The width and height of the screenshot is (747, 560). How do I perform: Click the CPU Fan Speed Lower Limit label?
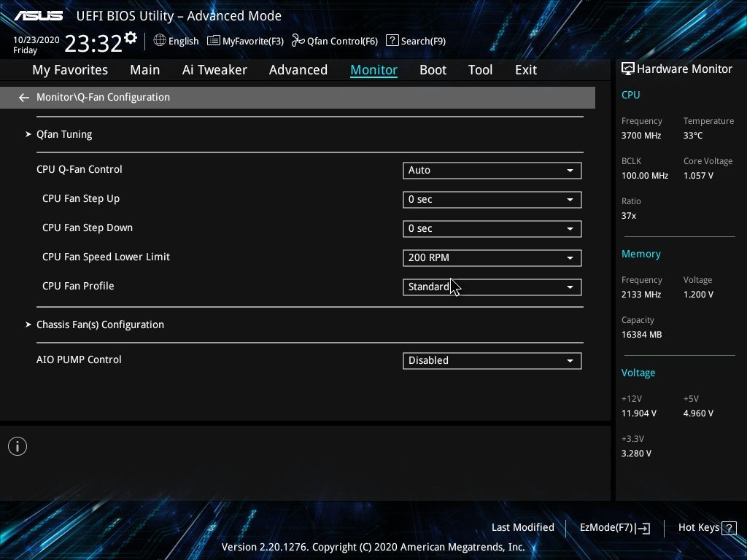coord(107,257)
